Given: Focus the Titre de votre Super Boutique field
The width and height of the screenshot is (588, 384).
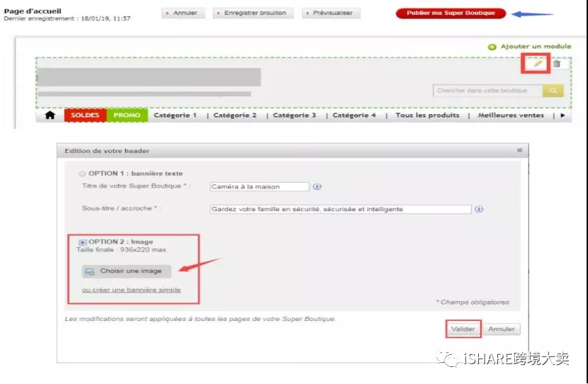Looking at the screenshot, I should tap(259, 186).
